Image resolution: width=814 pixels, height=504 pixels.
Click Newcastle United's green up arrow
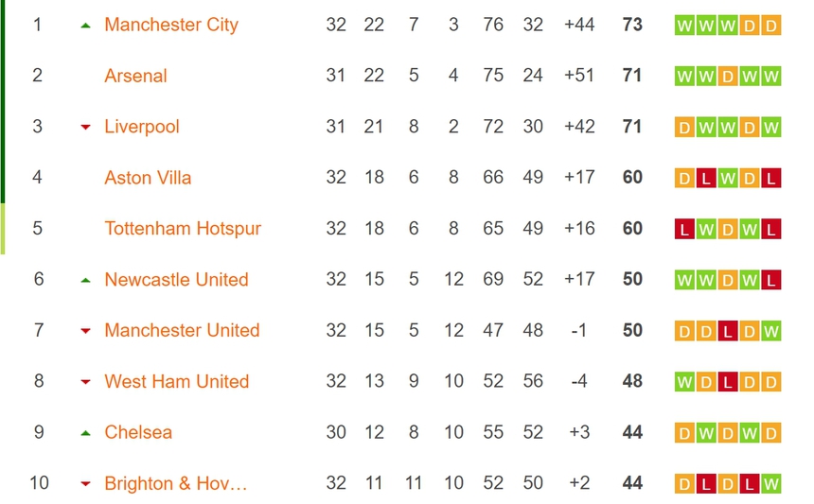[86, 280]
